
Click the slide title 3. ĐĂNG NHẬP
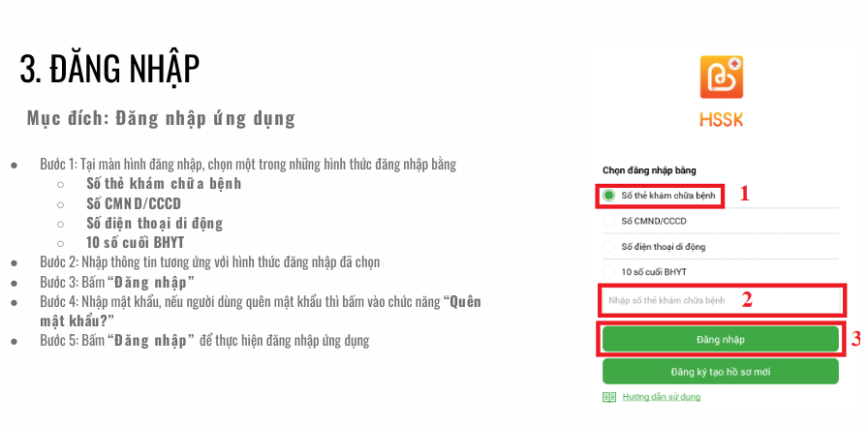109,68
